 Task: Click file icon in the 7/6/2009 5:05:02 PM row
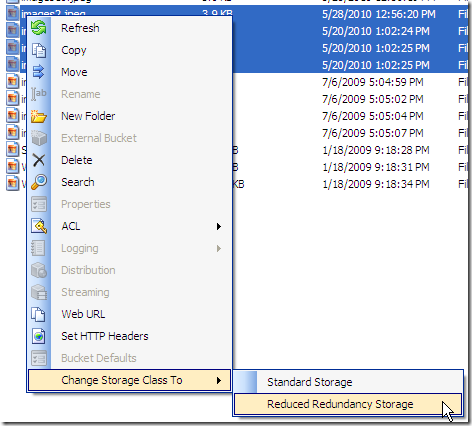pos(12,98)
